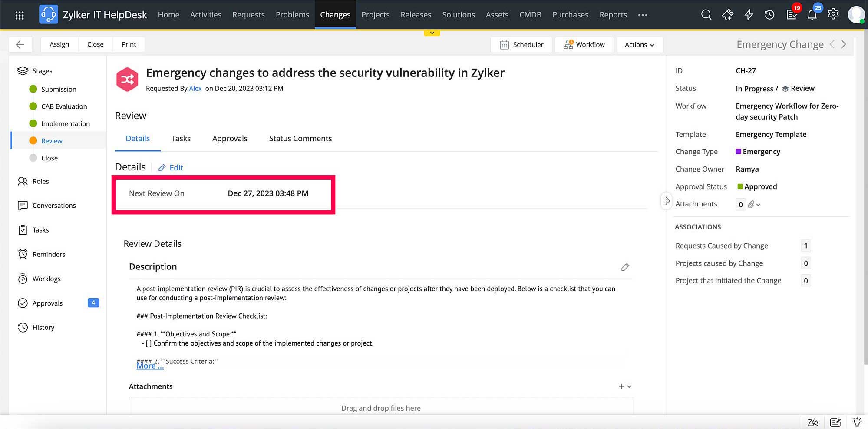868x429 pixels.
Task: Click the Requests Caused by Change count
Action: pyautogui.click(x=805, y=246)
